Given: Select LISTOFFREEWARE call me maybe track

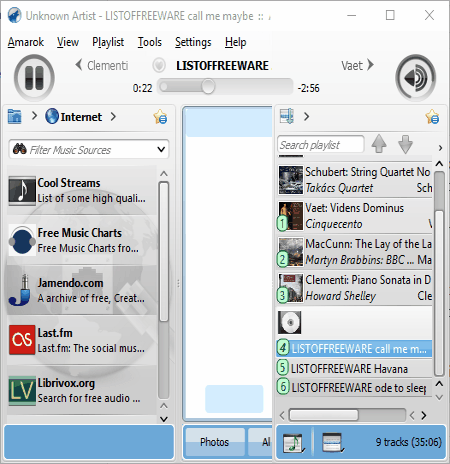Looking at the screenshot, I should (x=354, y=349).
